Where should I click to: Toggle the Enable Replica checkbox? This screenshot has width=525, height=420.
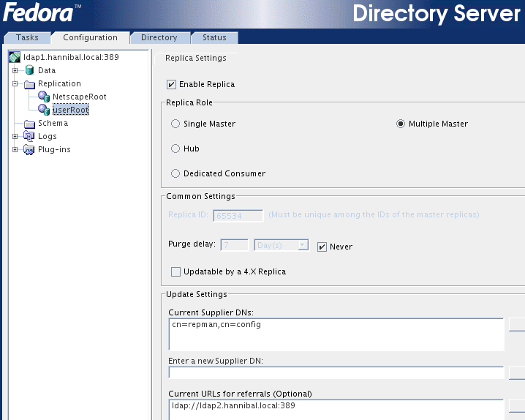click(171, 84)
